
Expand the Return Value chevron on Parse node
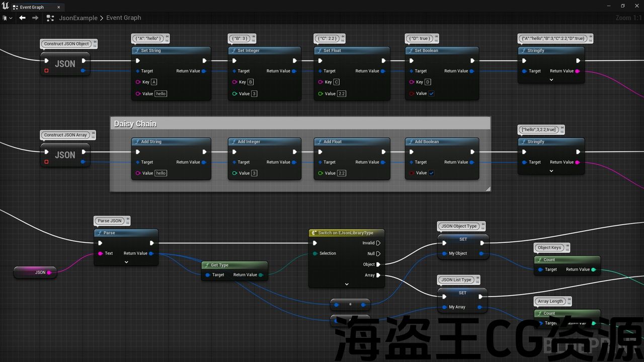click(126, 261)
